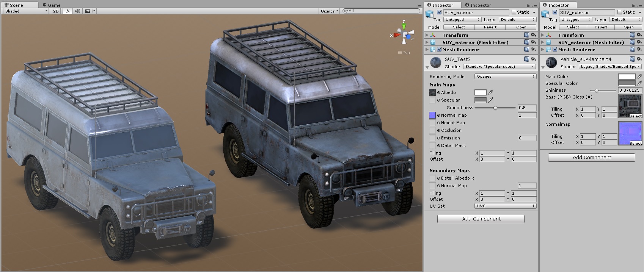Image resolution: width=644 pixels, height=272 pixels.
Task: Click the Smoothness slider
Action: 495,108
